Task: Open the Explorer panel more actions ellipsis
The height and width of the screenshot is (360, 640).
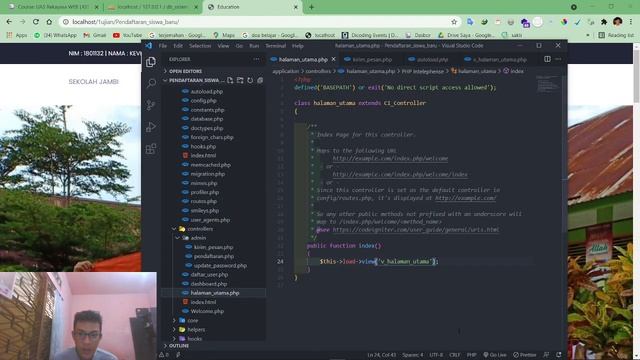Action: pos(256,59)
